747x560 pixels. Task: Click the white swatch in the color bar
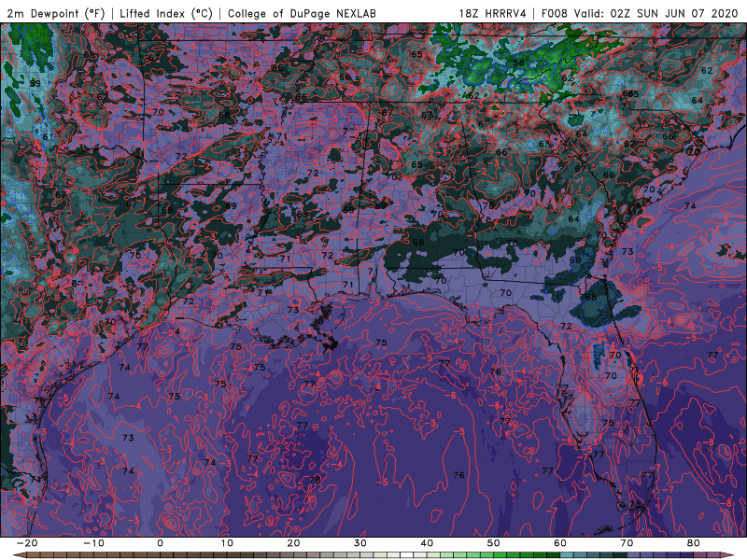(407, 555)
